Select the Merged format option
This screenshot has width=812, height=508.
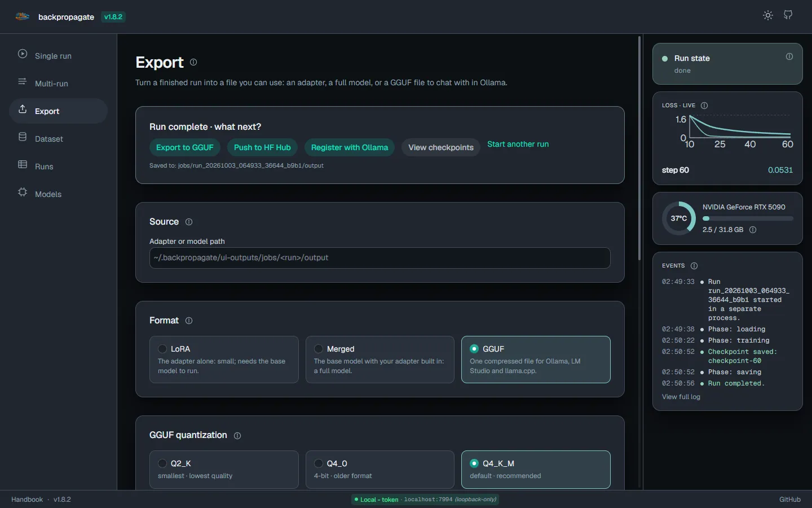(x=380, y=360)
